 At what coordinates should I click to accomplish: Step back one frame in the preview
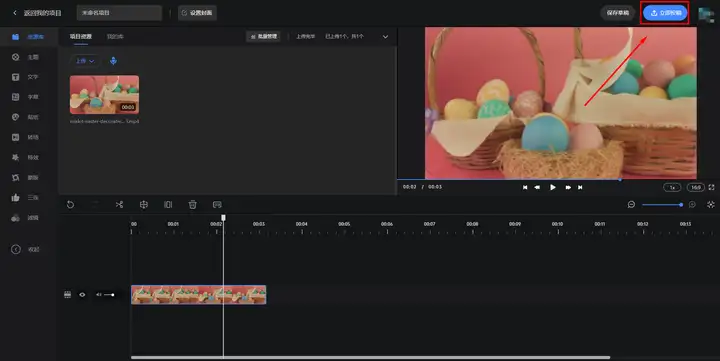pos(537,187)
